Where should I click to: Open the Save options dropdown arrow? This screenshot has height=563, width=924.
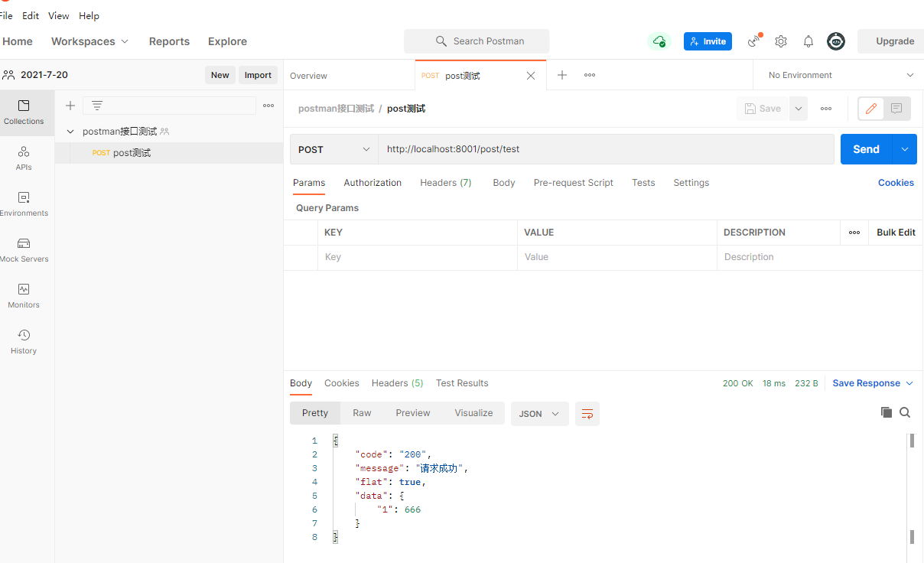[x=799, y=109]
